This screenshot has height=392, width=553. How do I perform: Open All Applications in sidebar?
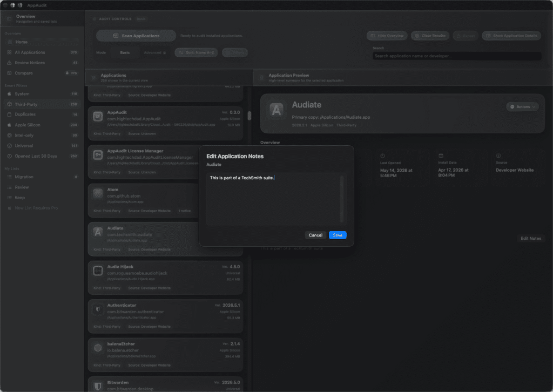42,52
